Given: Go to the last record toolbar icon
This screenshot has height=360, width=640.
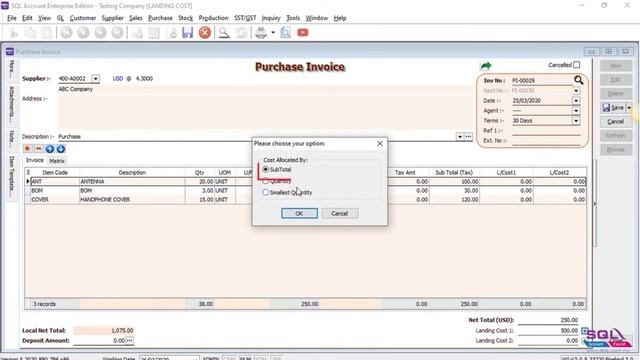Looking at the screenshot, I should coord(118,33).
